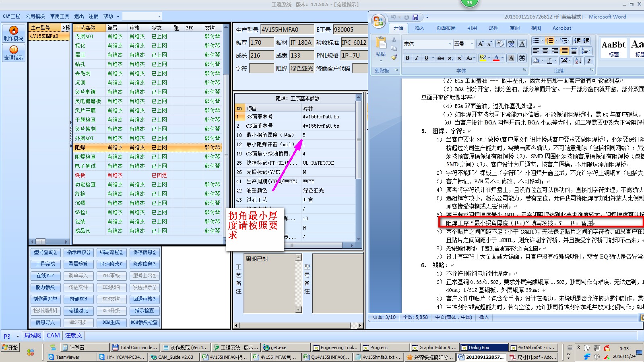
Task: Clear formatting icon in Word ribbon
Action: pyautogui.click(x=500, y=43)
